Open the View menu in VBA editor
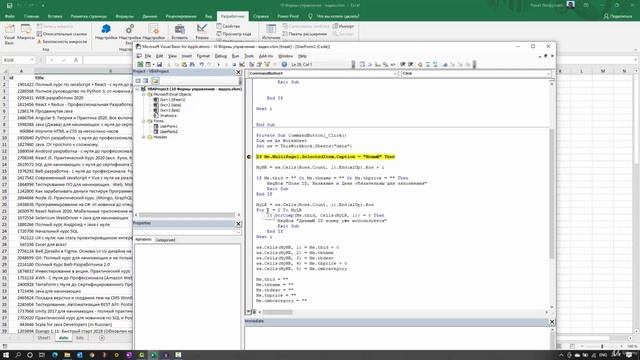The width and height of the screenshot is (640, 360). click(173, 56)
